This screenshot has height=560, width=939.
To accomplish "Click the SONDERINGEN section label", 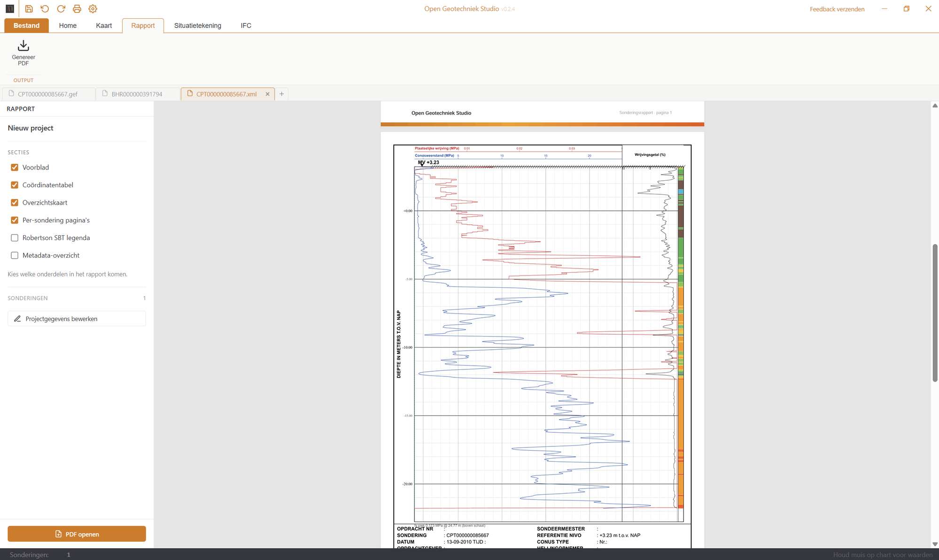I will point(28,298).
